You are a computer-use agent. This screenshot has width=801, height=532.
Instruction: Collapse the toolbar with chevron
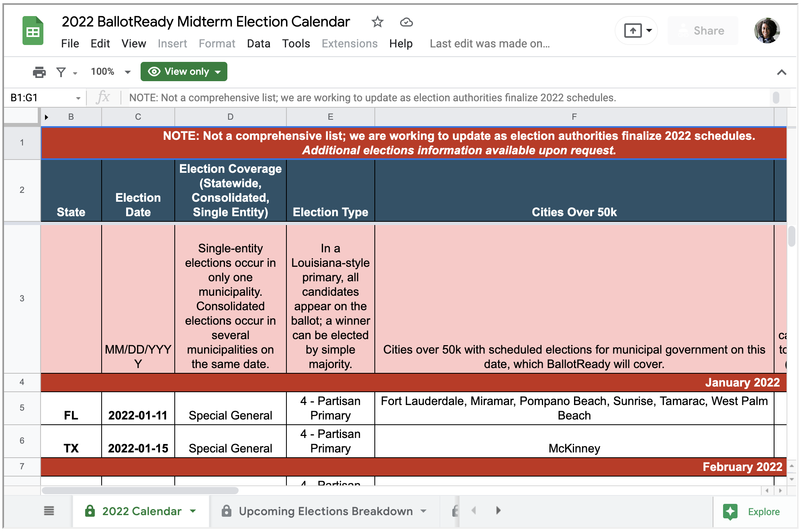tap(781, 72)
